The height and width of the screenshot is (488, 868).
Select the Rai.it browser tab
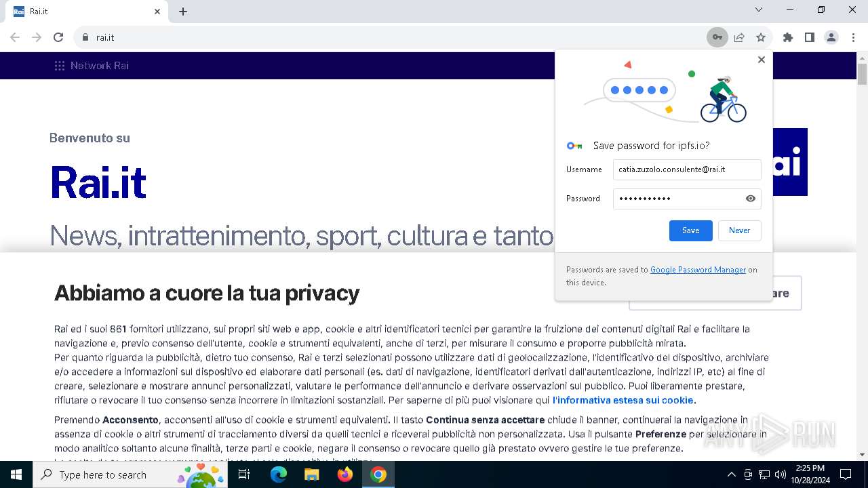click(88, 12)
